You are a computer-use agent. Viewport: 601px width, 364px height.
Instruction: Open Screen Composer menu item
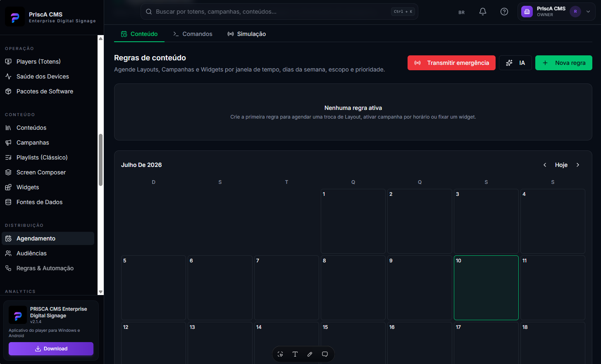[x=48, y=172]
